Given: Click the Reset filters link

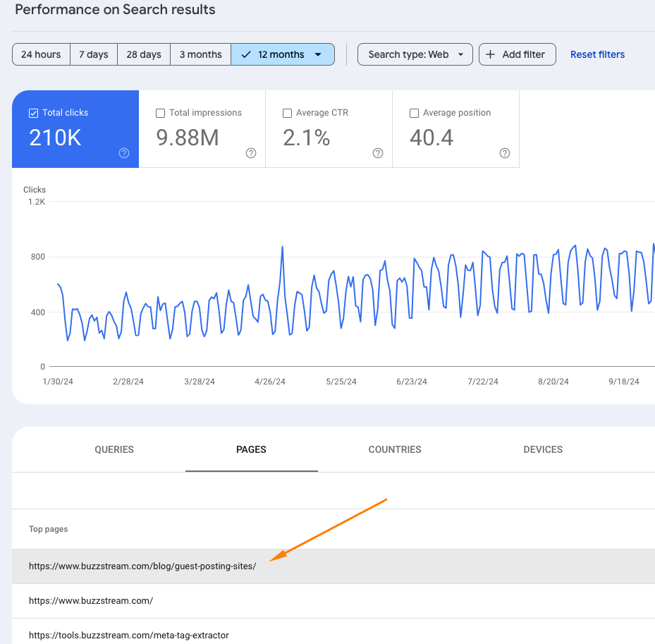Looking at the screenshot, I should (x=597, y=54).
